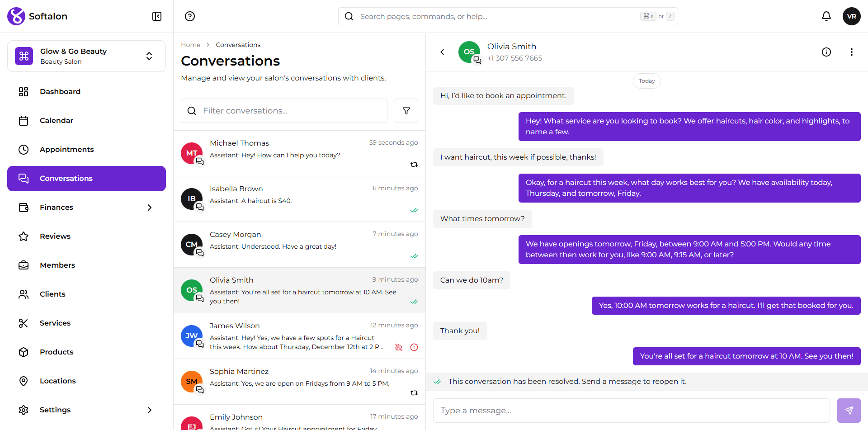Open the help question mark icon
This screenshot has height=430, width=868.
[x=190, y=16]
